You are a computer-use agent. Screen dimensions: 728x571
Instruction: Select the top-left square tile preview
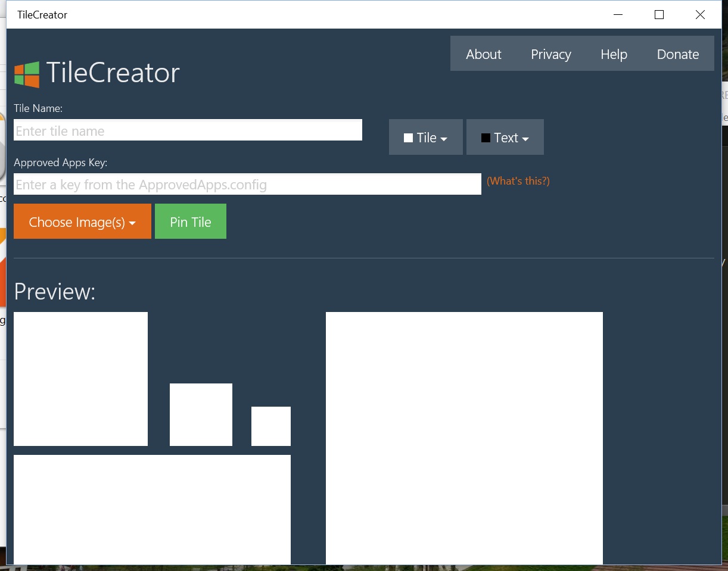(80, 379)
